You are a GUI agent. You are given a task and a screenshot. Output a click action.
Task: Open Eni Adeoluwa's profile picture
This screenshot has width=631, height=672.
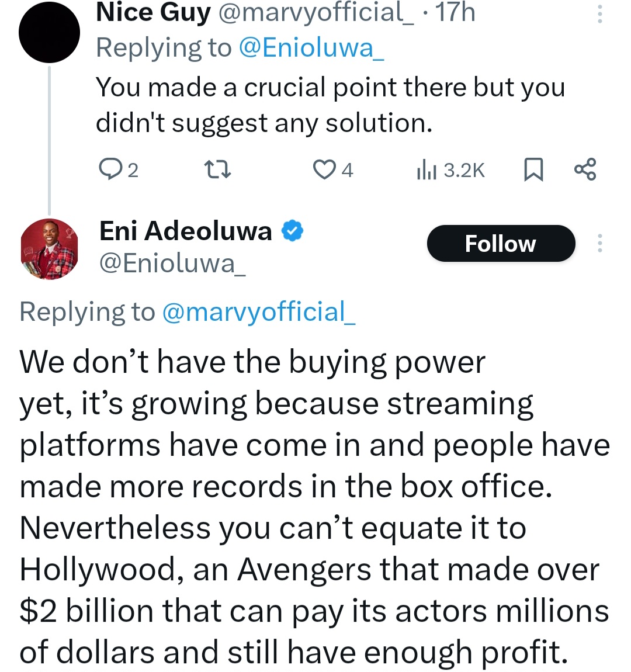click(49, 249)
